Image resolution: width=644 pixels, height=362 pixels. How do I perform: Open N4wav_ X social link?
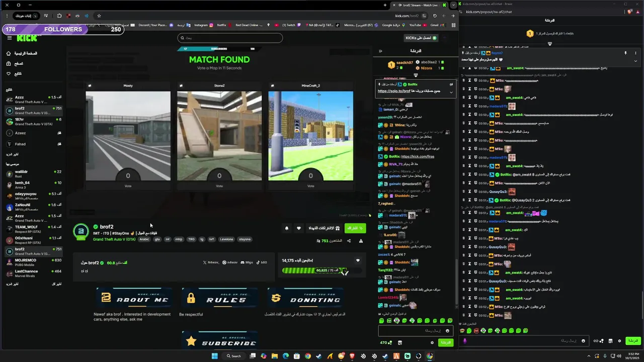point(211,262)
